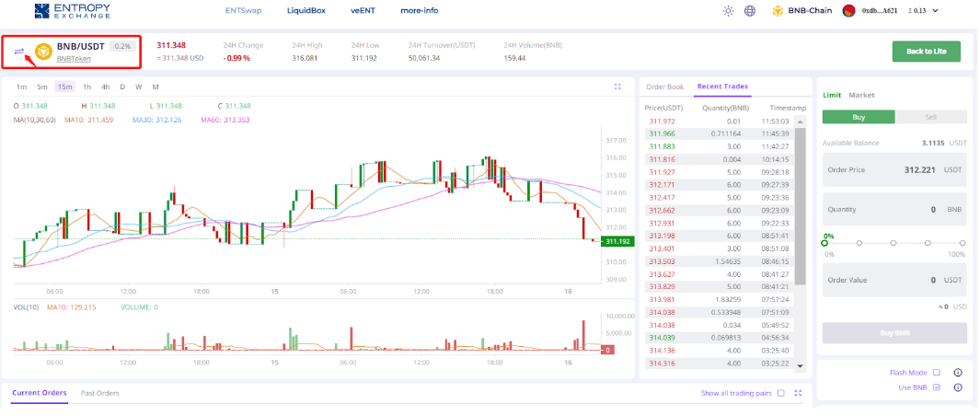
Task: Click the 0% slider handle
Action: tap(825, 243)
